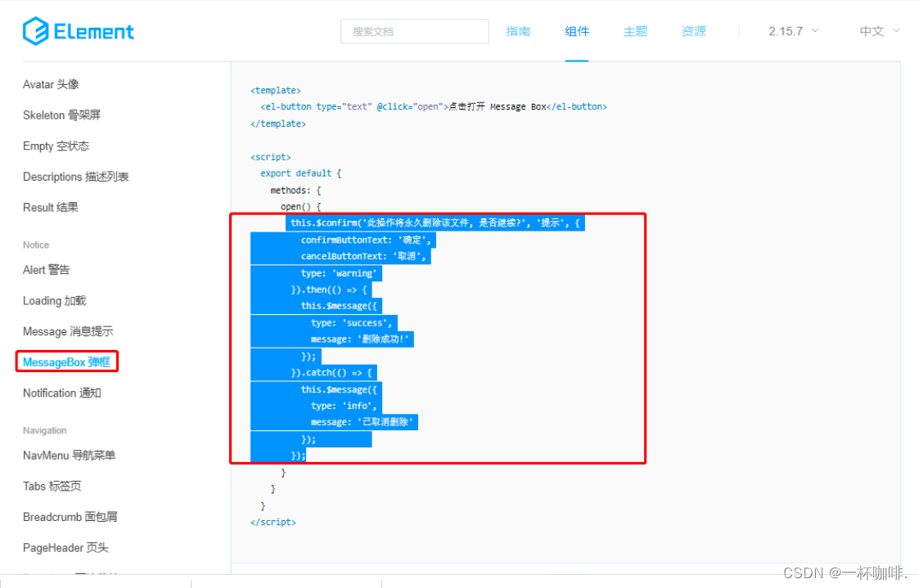Open the 指南 guide tab
Image resolution: width=919 pixels, height=588 pixels.
[518, 32]
